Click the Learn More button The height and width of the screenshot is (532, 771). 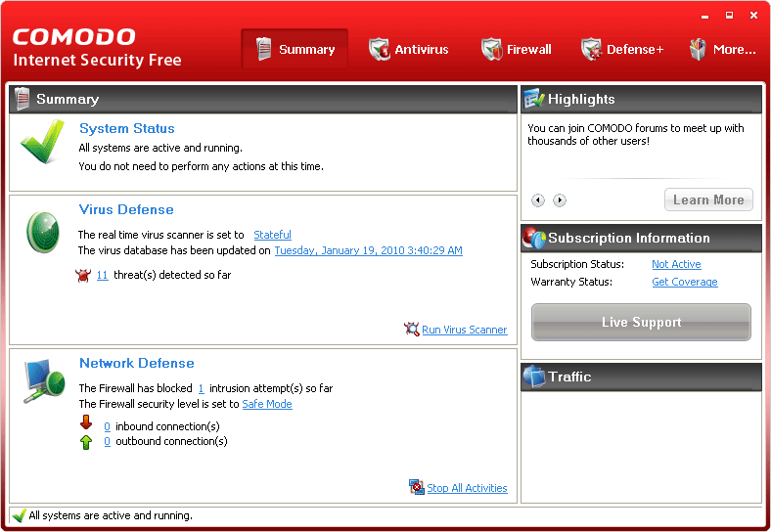708,199
